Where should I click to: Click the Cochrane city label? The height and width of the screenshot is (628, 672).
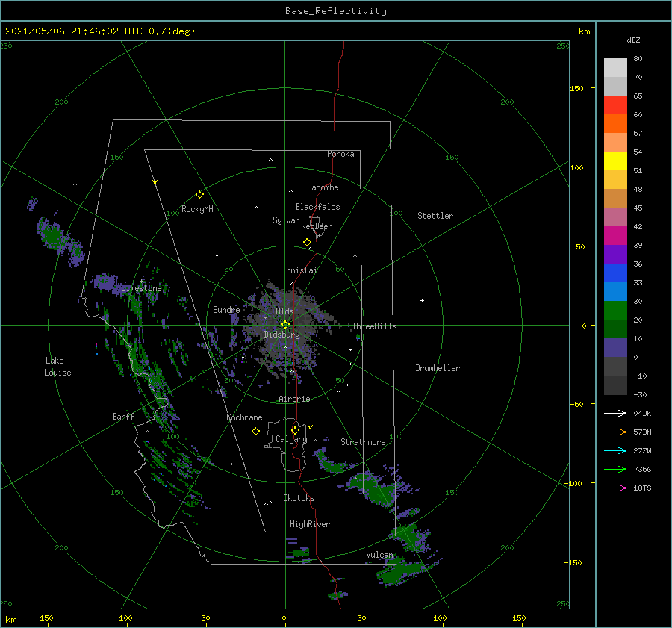[244, 417]
